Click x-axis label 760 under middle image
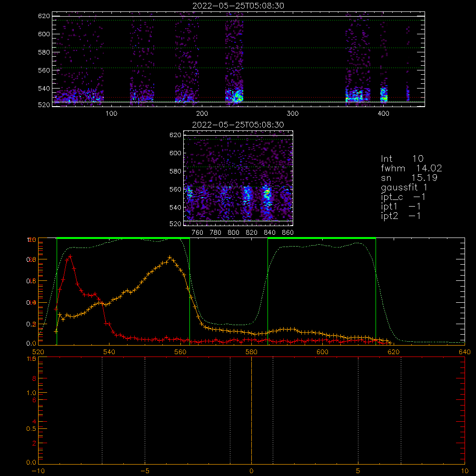 (x=198, y=233)
